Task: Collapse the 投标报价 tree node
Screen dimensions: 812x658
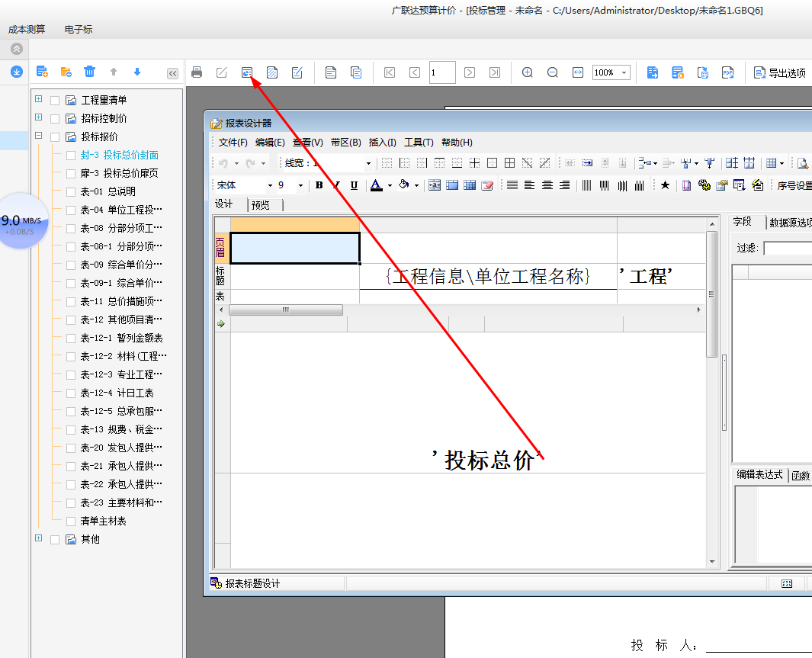Action: [38, 135]
